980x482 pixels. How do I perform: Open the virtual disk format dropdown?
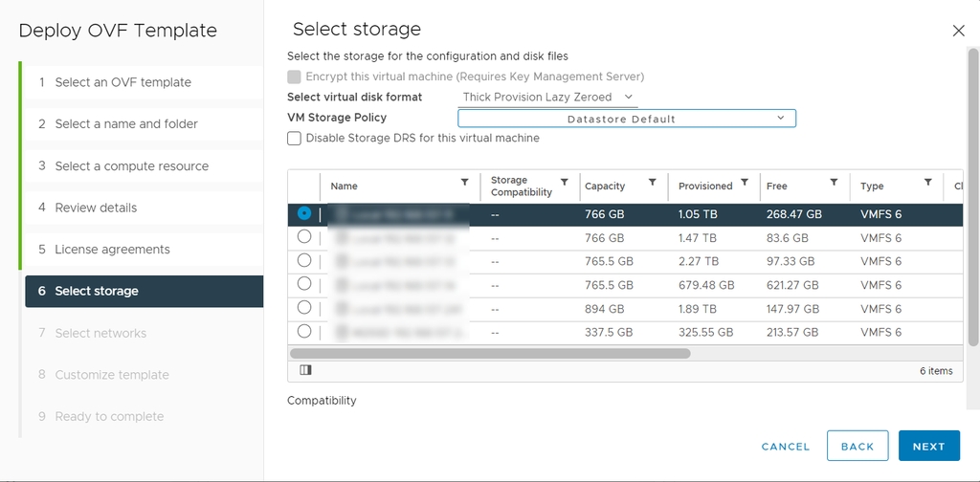click(x=547, y=97)
